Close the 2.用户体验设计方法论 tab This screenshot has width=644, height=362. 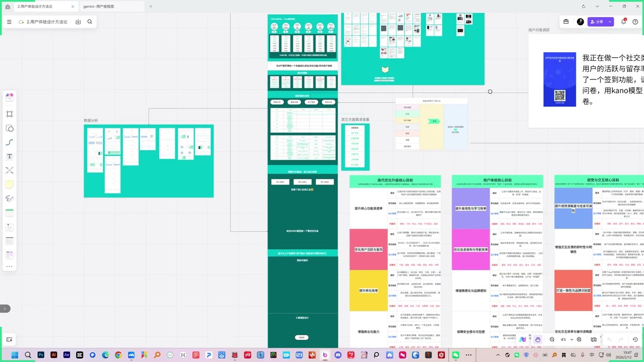tap(72, 7)
